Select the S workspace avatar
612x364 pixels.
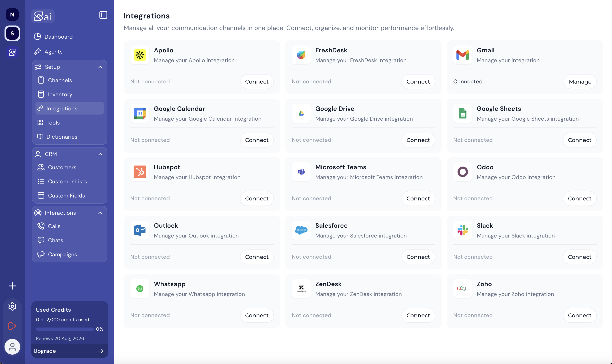[x=12, y=33]
